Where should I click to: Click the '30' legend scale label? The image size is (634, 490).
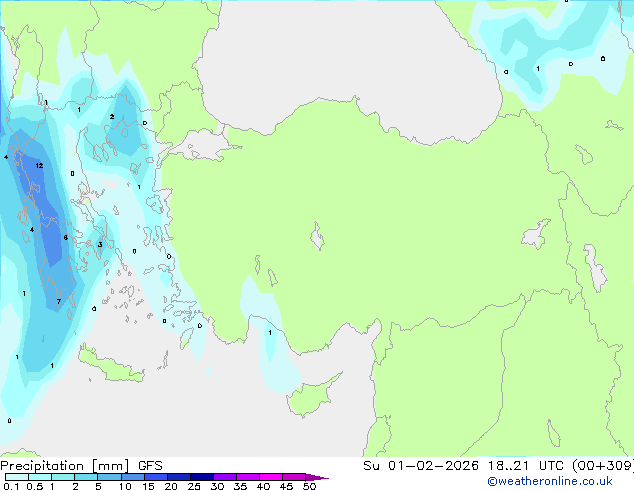pyautogui.click(x=217, y=486)
